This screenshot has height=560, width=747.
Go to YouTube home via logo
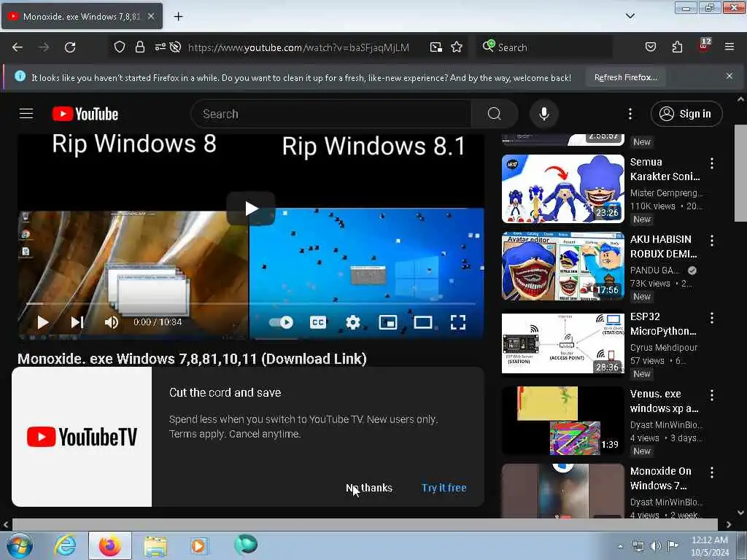[x=85, y=114]
